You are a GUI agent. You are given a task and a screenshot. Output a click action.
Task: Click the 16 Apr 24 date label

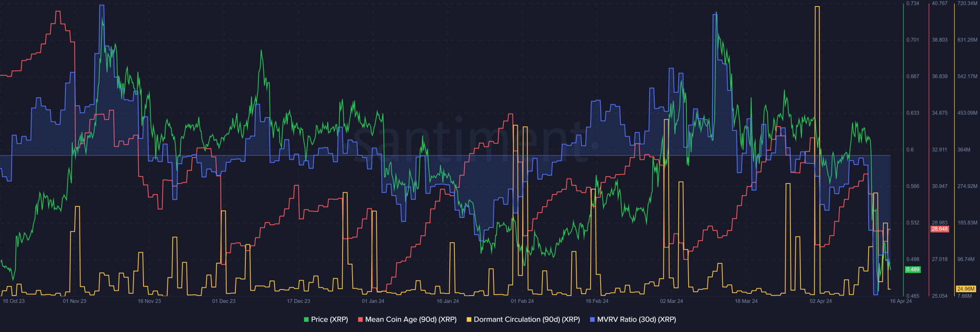[901, 301]
